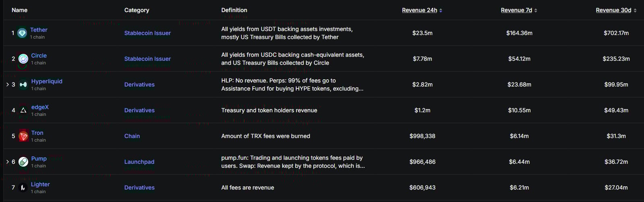Viewport: 644px width, 202px height.
Task: Sort by Revenue 24h arrow icon
Action: tap(441, 10)
